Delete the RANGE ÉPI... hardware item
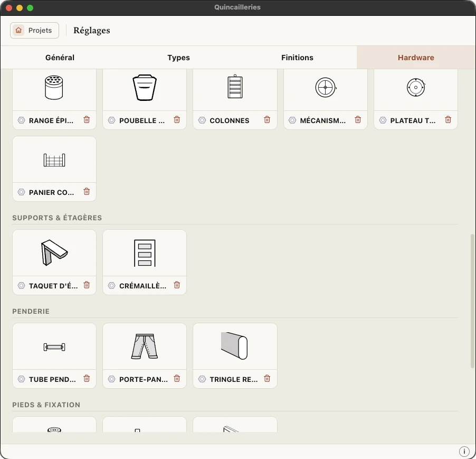 pyautogui.click(x=87, y=120)
